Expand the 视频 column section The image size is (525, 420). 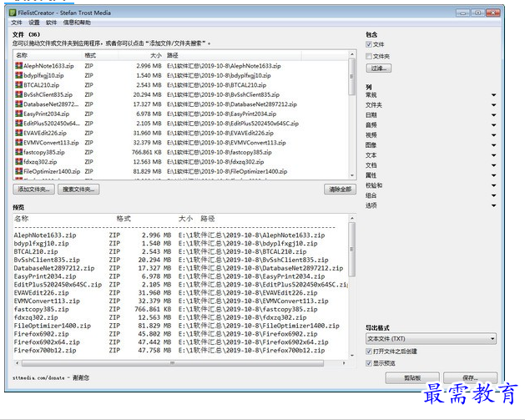493,135
